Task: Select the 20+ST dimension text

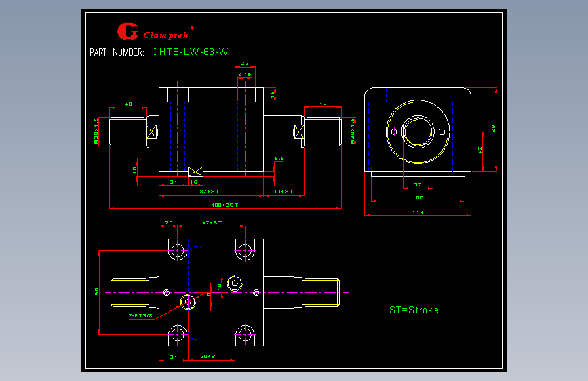Action: [210, 356]
